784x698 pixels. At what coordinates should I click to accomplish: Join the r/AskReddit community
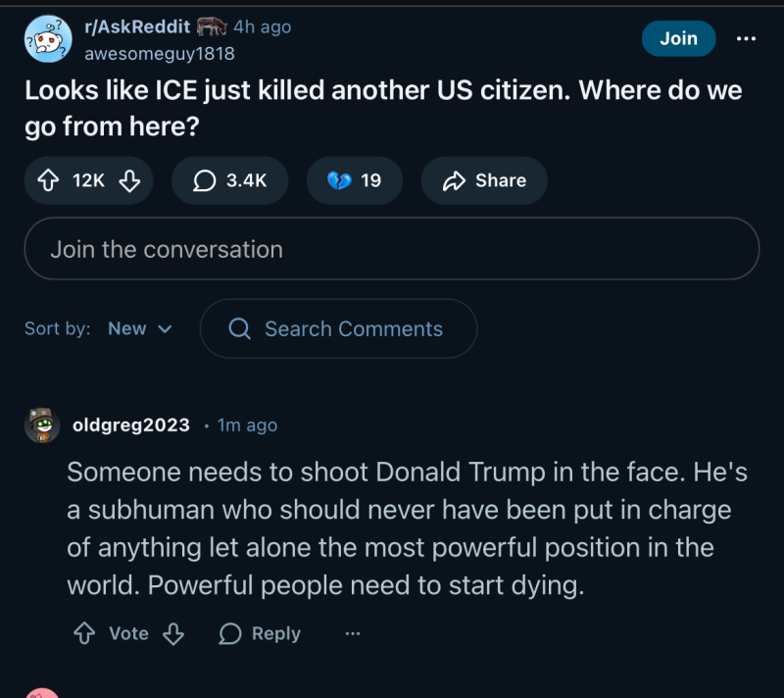coord(678,38)
